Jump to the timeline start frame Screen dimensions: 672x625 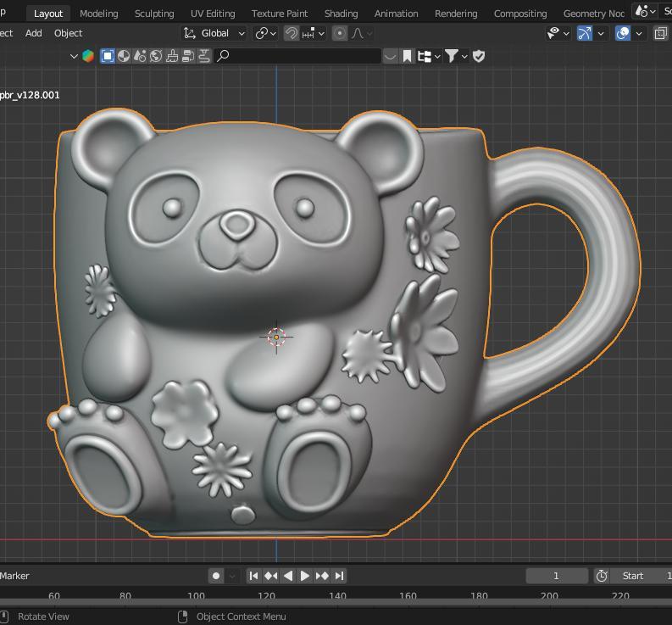click(253, 576)
